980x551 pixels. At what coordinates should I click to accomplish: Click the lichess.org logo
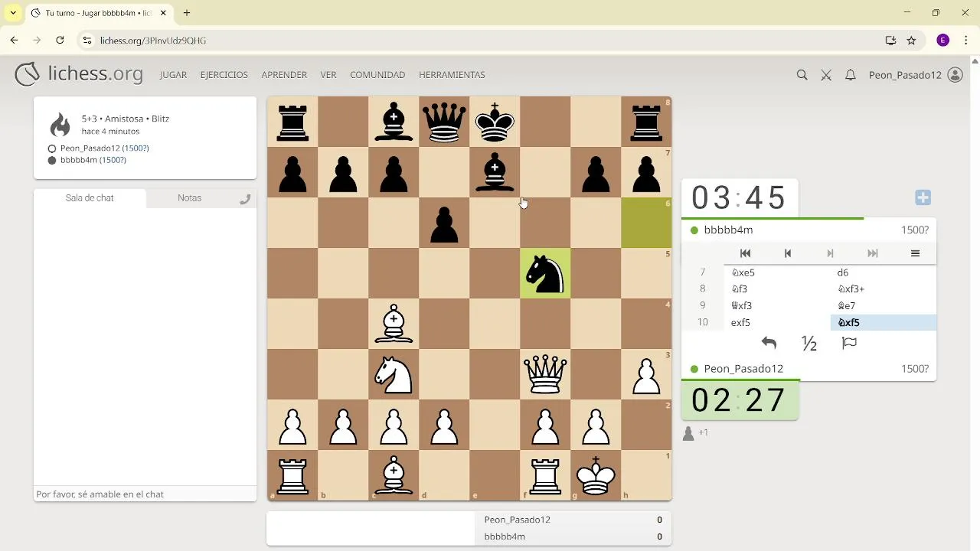click(79, 74)
